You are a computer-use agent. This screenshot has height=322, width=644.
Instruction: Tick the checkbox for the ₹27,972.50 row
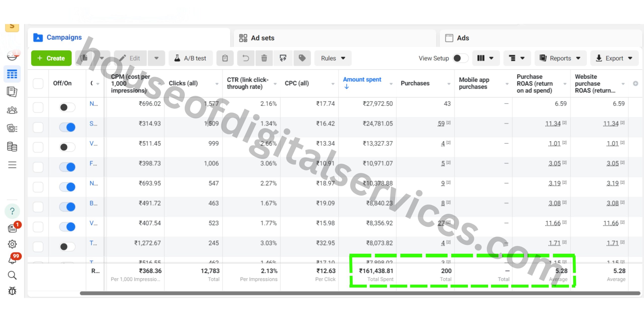pos(38,107)
